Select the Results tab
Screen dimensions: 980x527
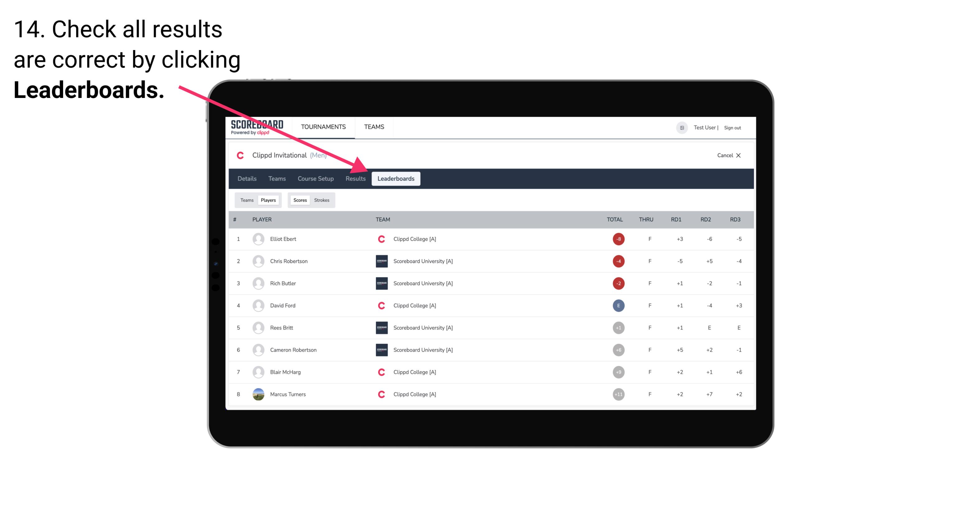coord(354,178)
